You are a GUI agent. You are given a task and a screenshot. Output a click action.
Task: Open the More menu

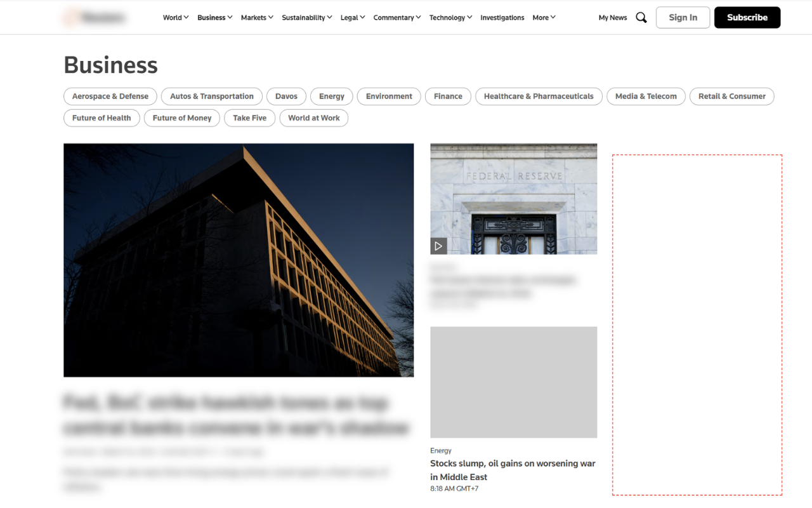544,18
